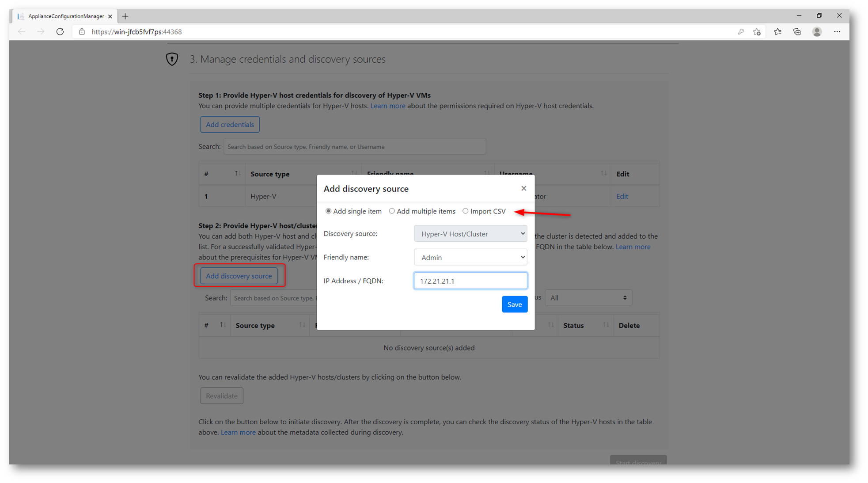
Task: Choose the Import CSV radio button
Action: (x=465, y=211)
